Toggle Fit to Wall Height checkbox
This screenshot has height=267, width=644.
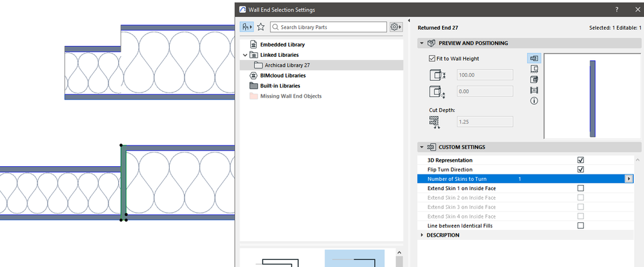pyautogui.click(x=431, y=58)
